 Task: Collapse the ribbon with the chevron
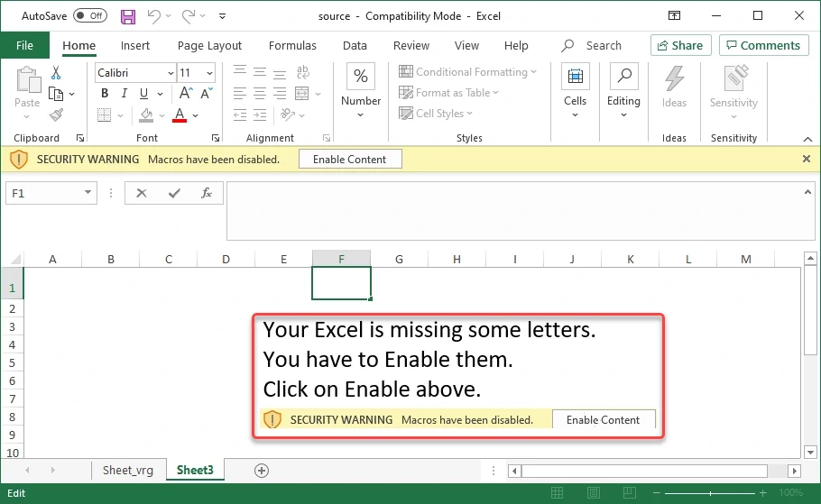[807, 139]
